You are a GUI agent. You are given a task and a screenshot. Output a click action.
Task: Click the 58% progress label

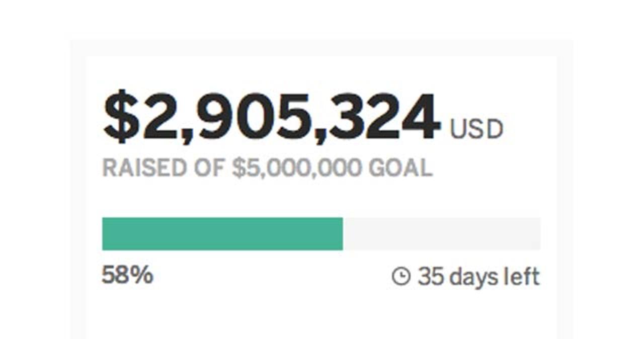coord(127,275)
